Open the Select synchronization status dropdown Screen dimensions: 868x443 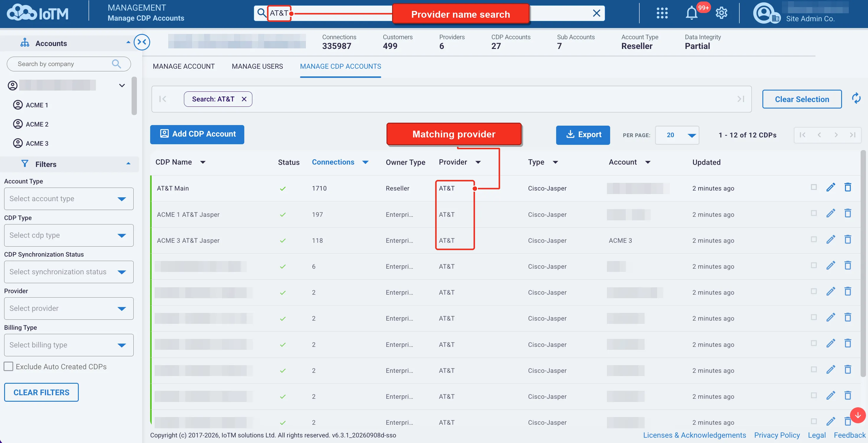[x=69, y=272]
